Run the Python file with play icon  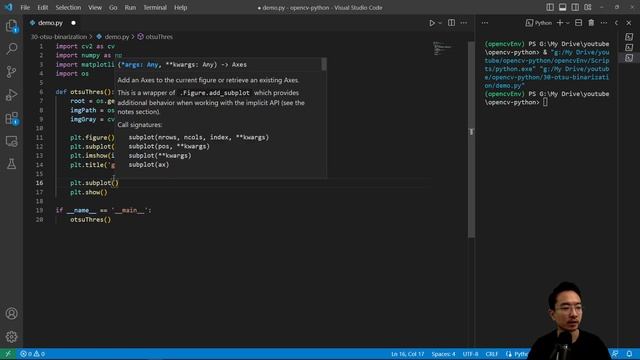pyautogui.click(x=432, y=23)
